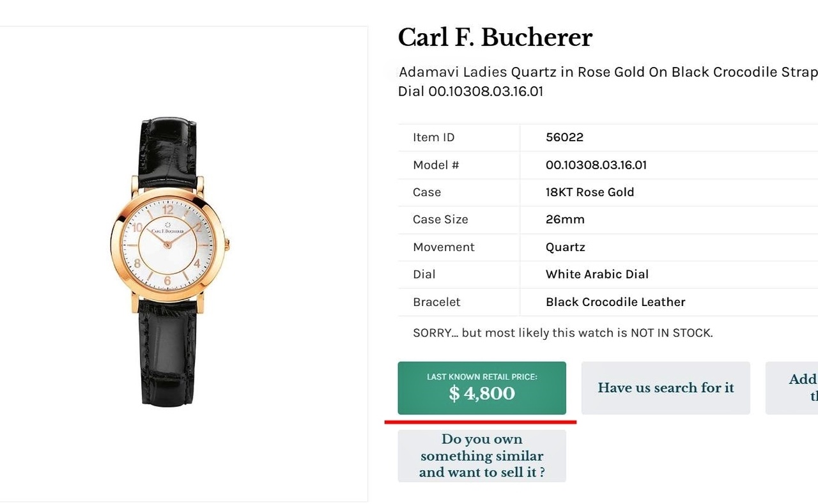
Task: Click the Carl F. Bucherer brand heading
Action: [x=495, y=38]
